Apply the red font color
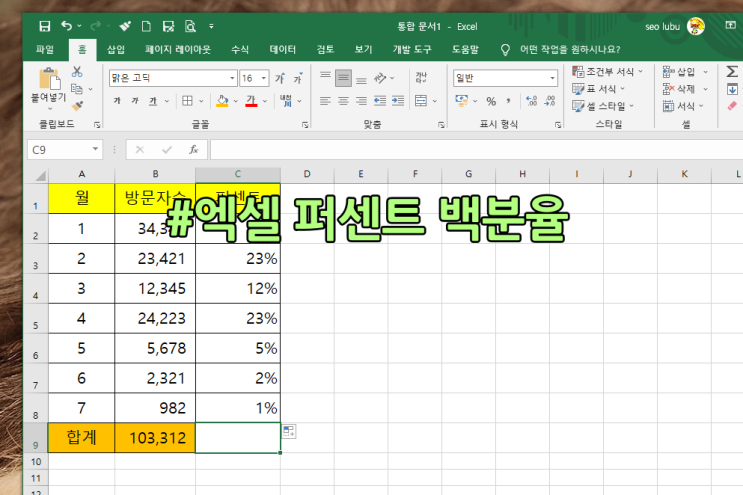The image size is (743, 495). 251,101
